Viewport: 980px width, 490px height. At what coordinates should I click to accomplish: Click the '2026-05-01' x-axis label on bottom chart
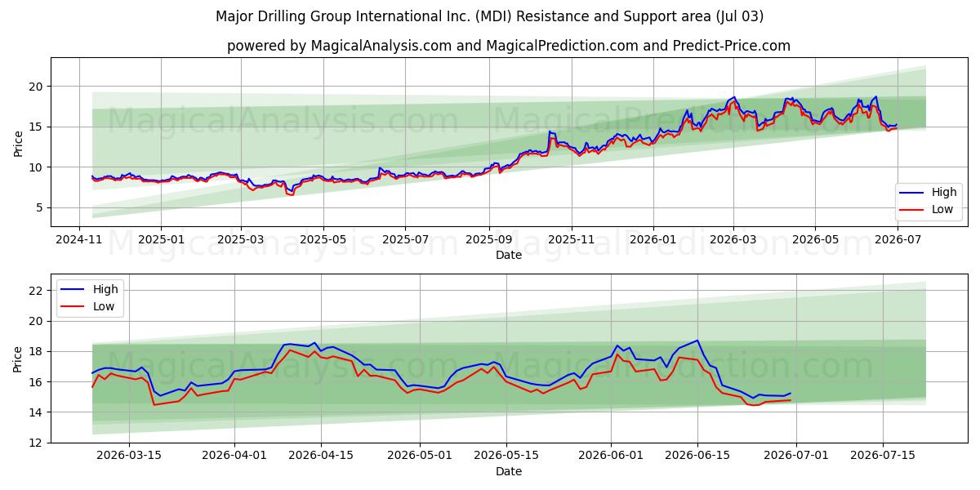420,456
